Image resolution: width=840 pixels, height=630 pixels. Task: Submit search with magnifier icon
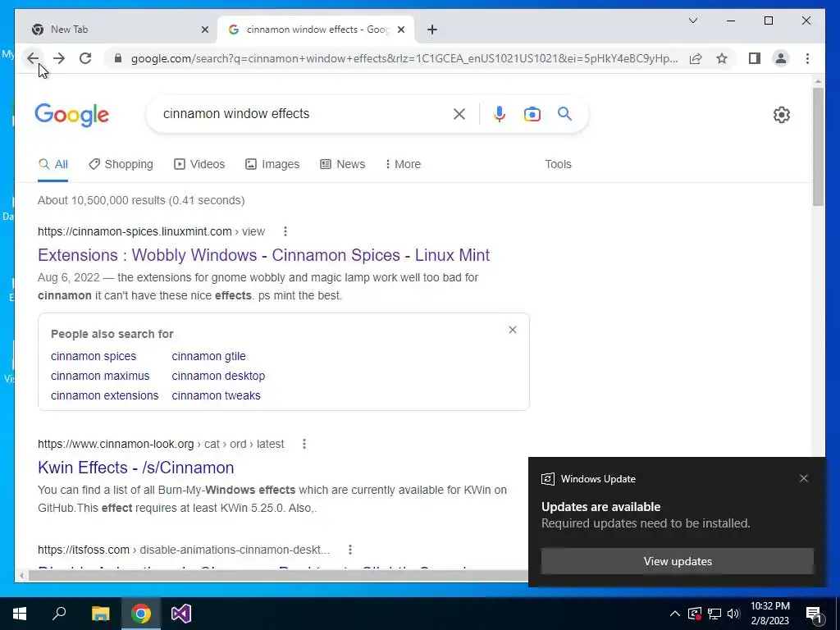(564, 113)
